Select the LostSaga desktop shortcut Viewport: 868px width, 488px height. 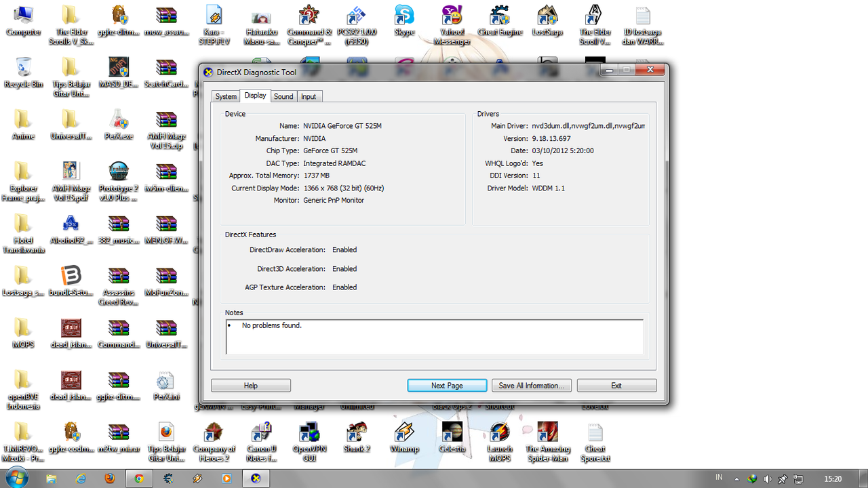(547, 21)
